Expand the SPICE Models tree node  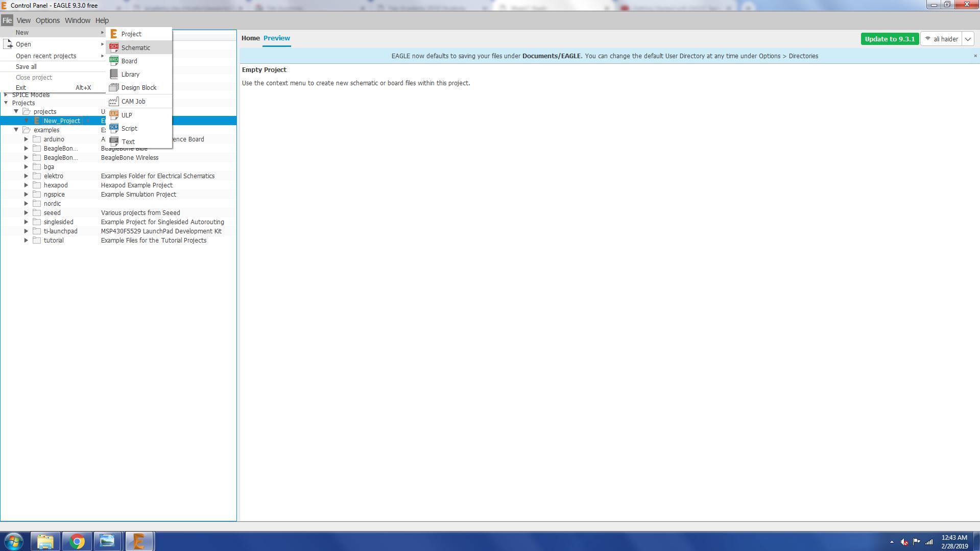6,94
